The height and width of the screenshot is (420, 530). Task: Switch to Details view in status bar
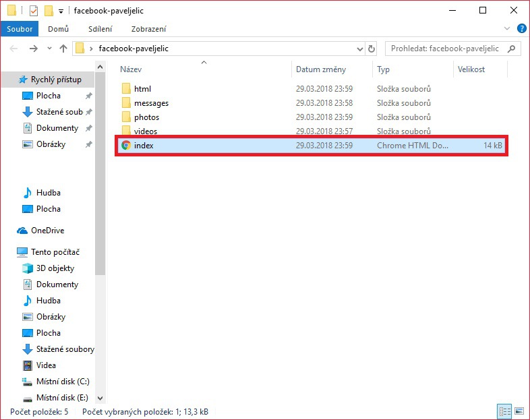pos(505,411)
